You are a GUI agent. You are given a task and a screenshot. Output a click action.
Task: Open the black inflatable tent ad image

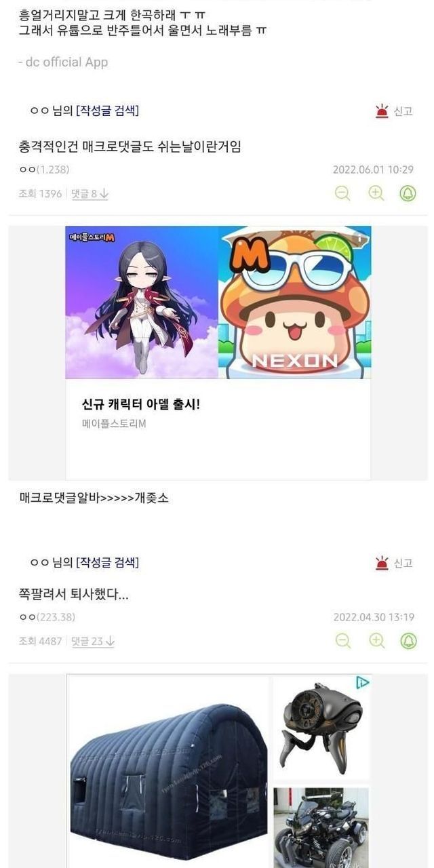point(169,772)
